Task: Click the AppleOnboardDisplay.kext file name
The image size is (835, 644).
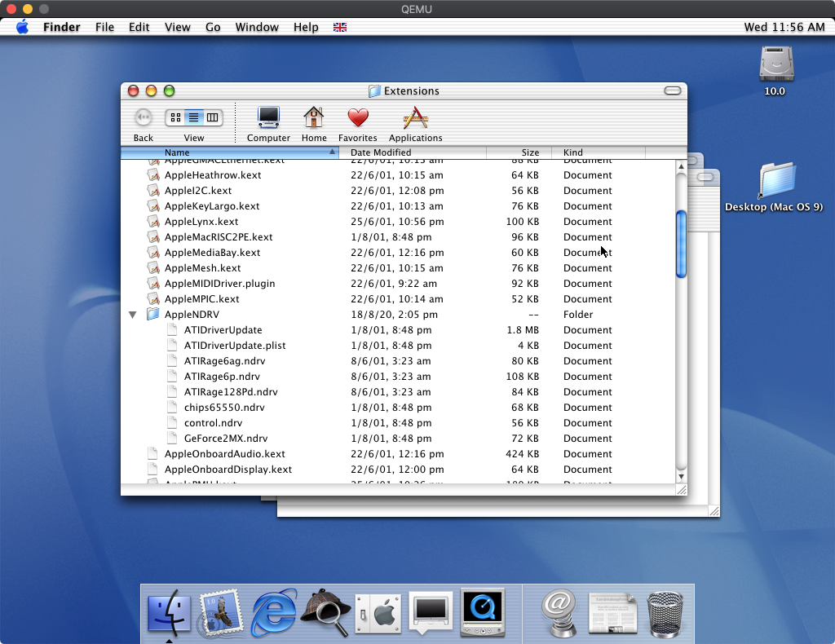Action: pos(228,469)
